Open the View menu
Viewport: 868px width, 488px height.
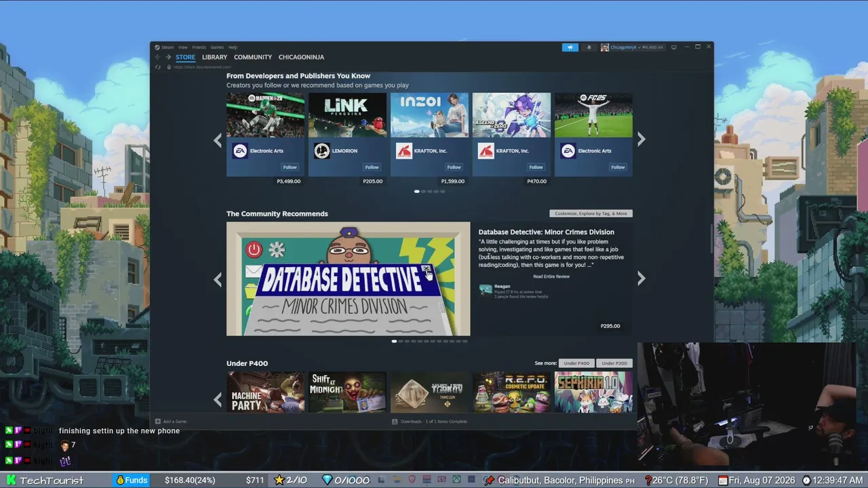click(183, 47)
